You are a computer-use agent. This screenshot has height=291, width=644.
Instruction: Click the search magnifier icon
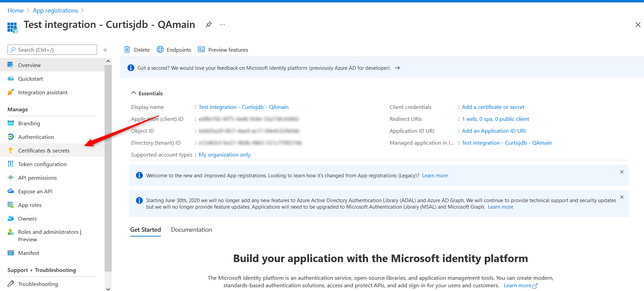pos(13,50)
